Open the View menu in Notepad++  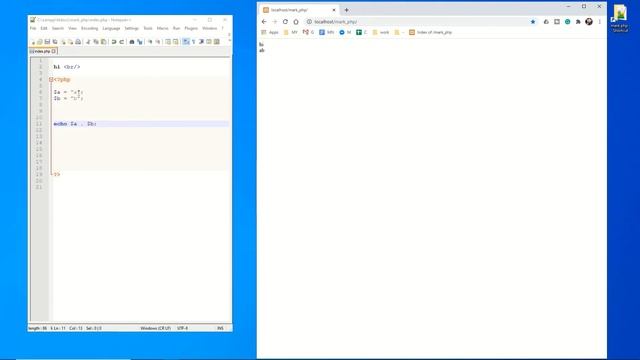[72, 28]
